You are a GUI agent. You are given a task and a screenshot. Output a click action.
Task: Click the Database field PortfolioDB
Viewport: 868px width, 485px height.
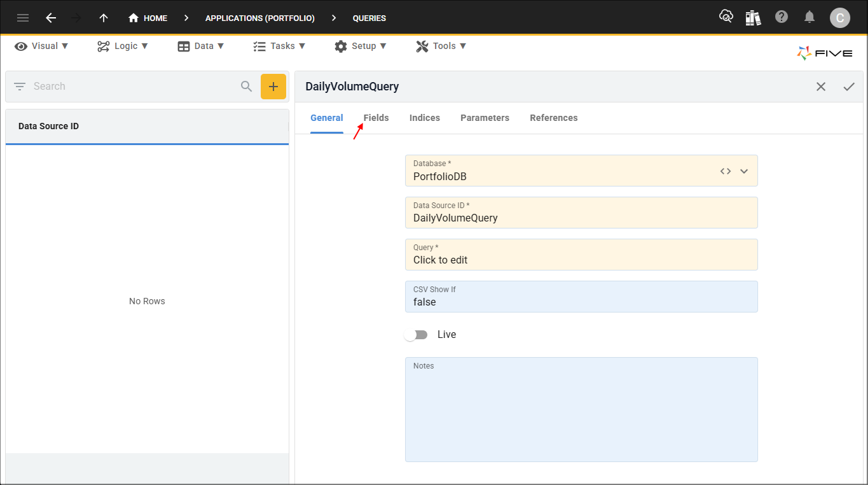point(581,171)
